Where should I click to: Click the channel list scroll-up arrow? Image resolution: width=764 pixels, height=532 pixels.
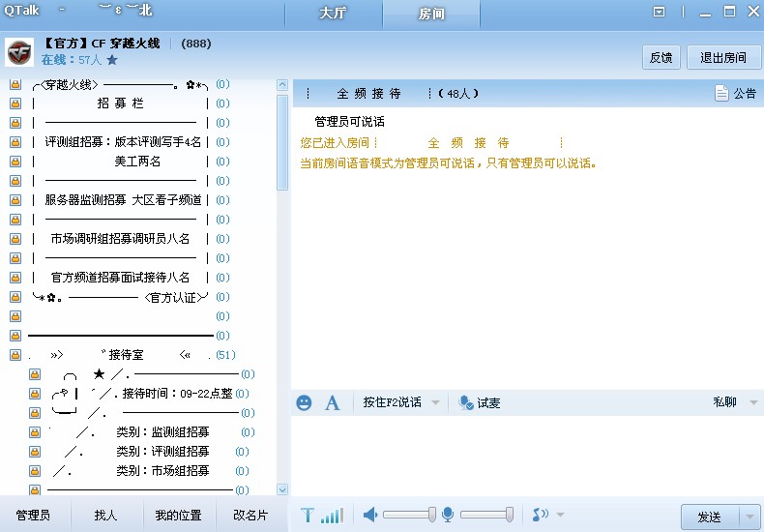click(282, 85)
